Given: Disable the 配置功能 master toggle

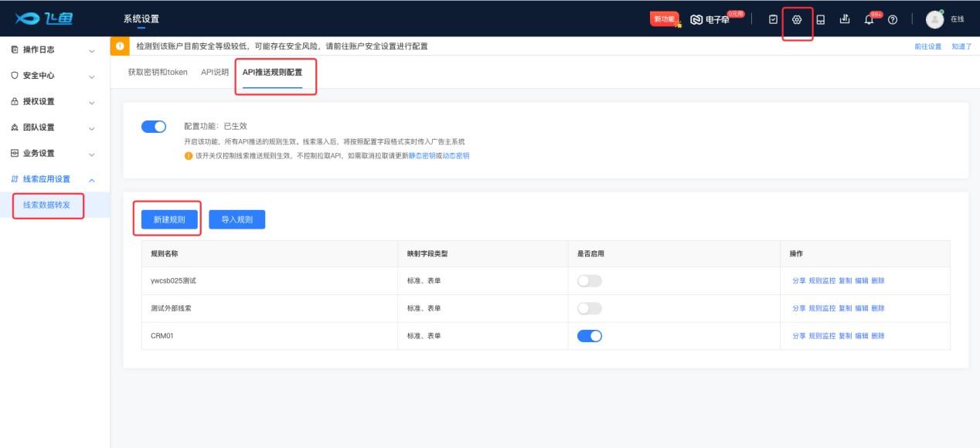Looking at the screenshot, I should [x=154, y=127].
